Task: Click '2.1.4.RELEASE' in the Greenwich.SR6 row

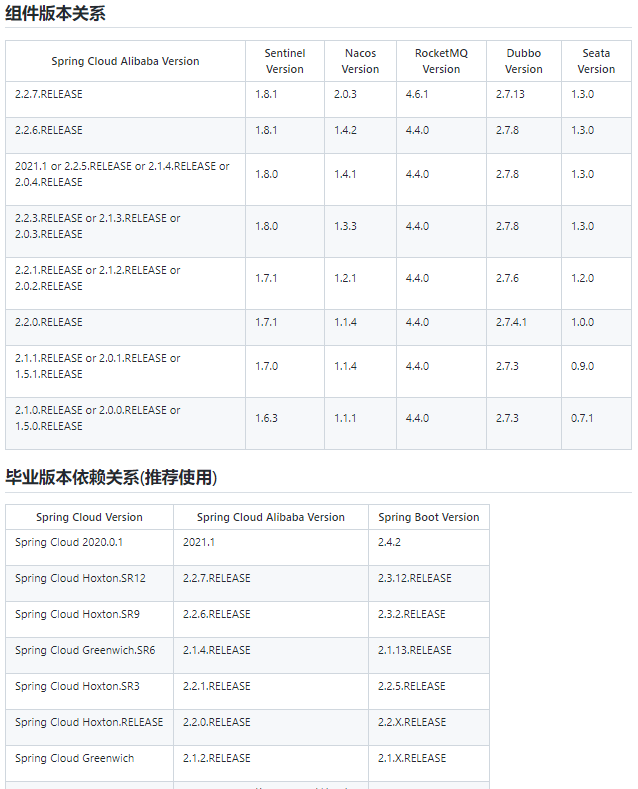Action: [x=216, y=650]
